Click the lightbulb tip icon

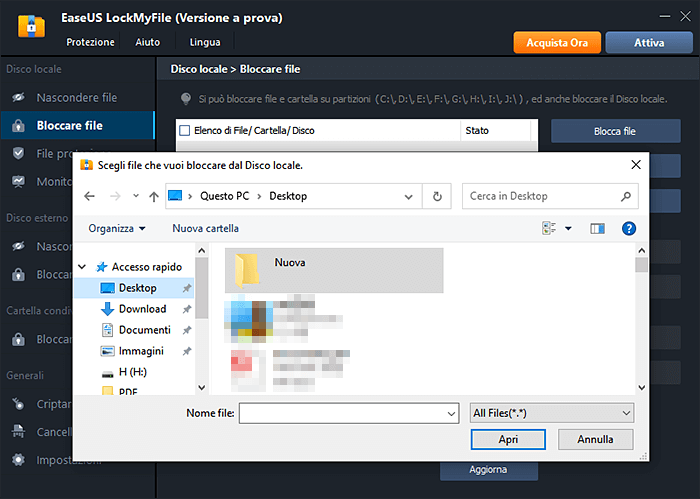(186, 99)
